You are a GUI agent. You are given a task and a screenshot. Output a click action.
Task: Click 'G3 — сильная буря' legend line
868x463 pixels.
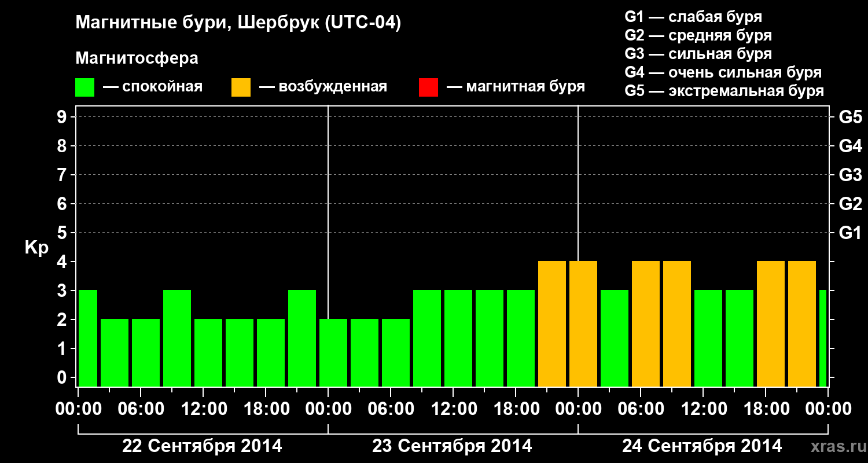tap(698, 54)
